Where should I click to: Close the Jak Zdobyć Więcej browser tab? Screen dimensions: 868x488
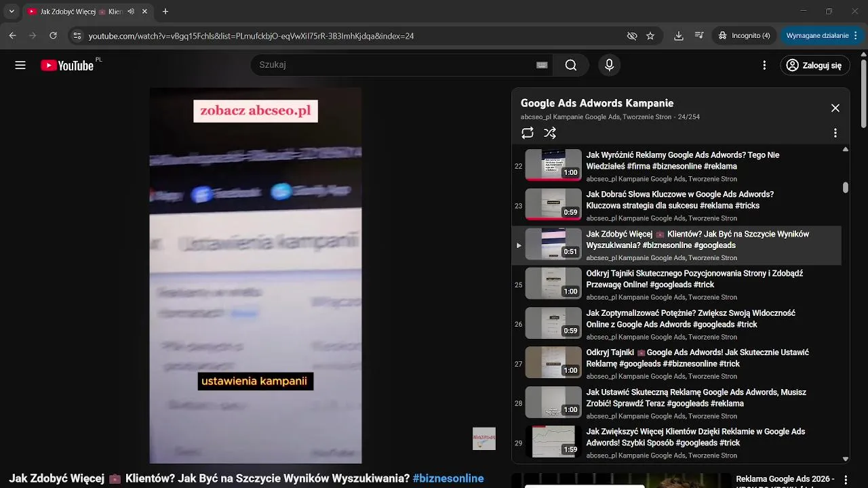click(144, 12)
